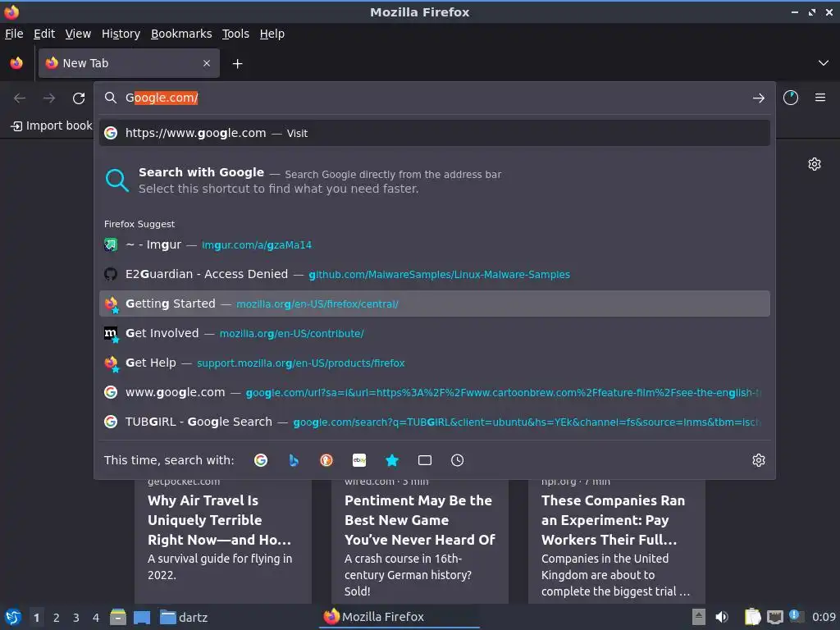Search history using the clock icon
Viewport: 840px width, 630px height.
pos(458,460)
